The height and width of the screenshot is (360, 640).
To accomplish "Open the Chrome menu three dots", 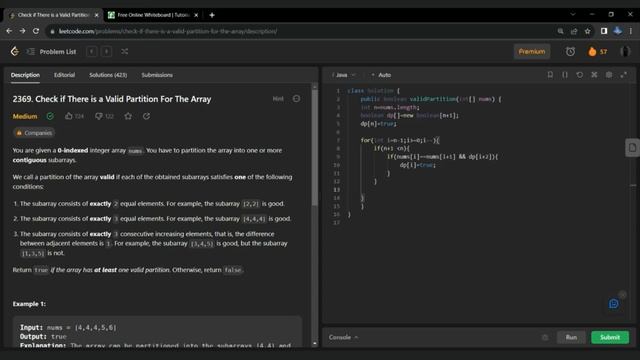I will tap(631, 31).
